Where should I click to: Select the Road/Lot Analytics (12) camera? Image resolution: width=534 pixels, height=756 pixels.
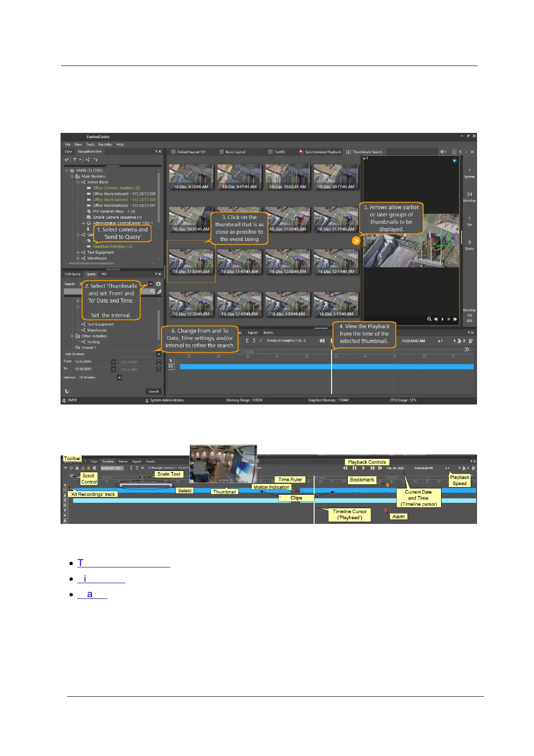coord(112,246)
